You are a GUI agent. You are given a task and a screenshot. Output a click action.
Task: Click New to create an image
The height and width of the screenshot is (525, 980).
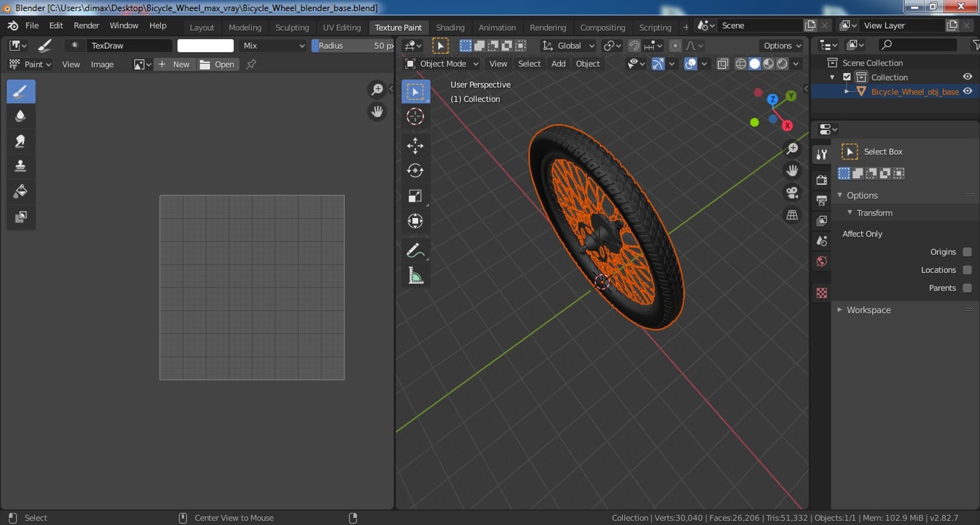[175, 64]
